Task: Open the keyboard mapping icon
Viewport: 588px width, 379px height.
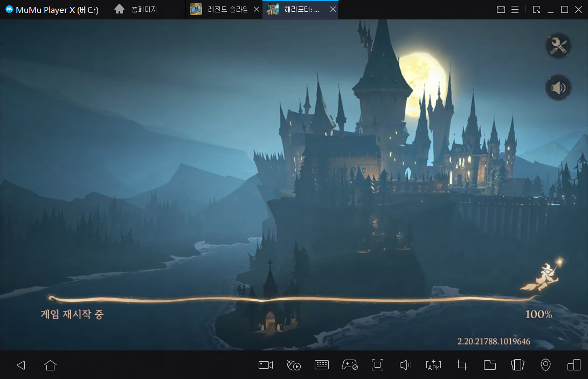Action: pyautogui.click(x=321, y=365)
